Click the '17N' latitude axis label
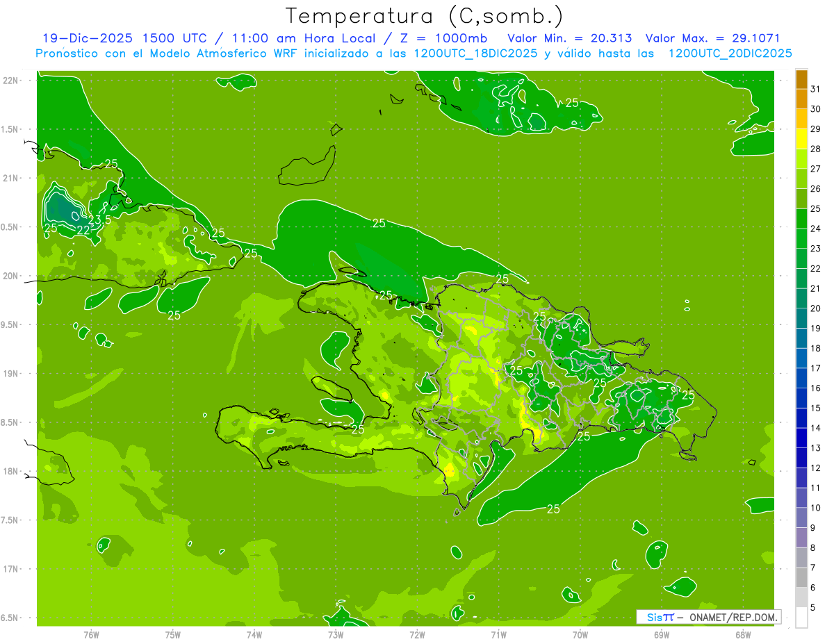The width and height of the screenshot is (834, 644). click(12, 569)
